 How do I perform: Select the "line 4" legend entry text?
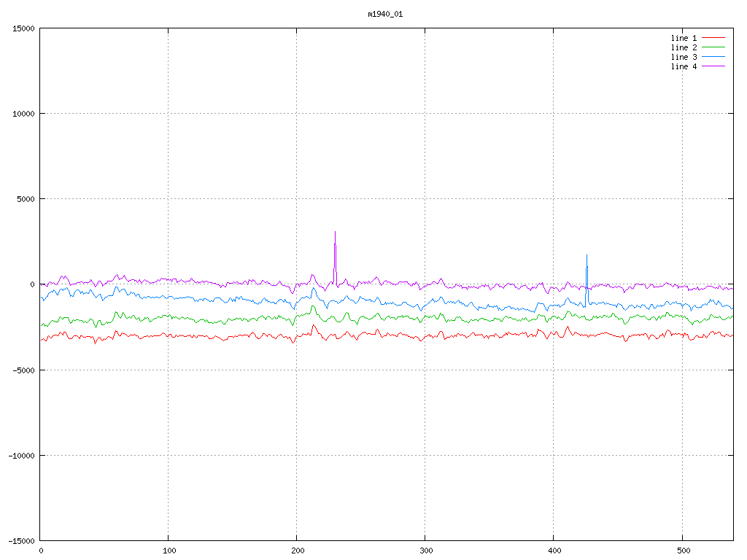(684, 66)
